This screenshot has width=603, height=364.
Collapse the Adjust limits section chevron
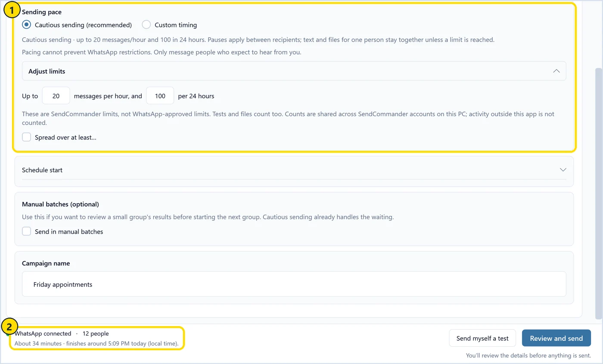(556, 71)
